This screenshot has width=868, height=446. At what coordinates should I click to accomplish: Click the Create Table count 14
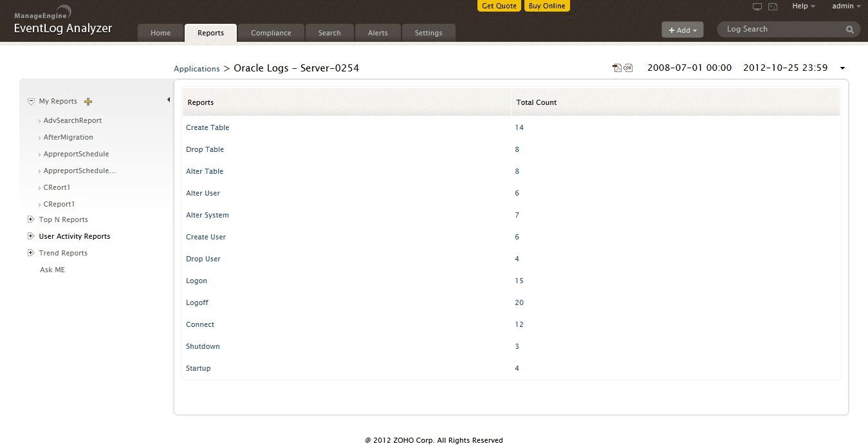[519, 127]
